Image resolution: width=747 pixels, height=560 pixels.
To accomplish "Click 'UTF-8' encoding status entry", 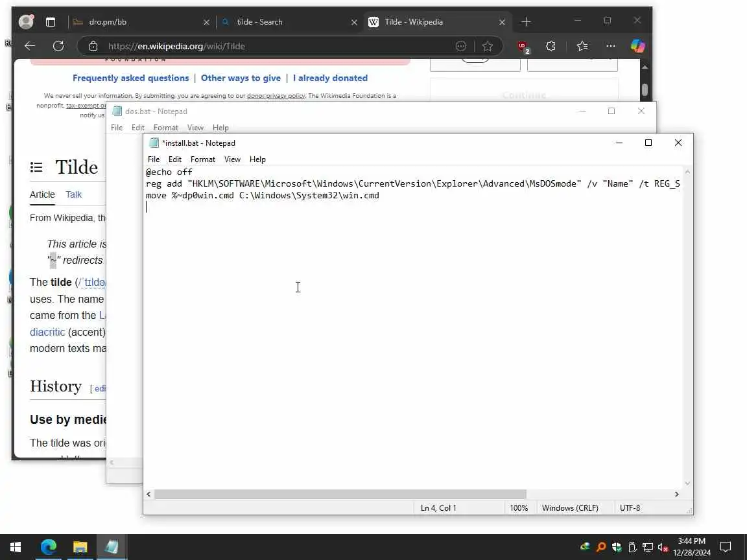I will 630,508.
